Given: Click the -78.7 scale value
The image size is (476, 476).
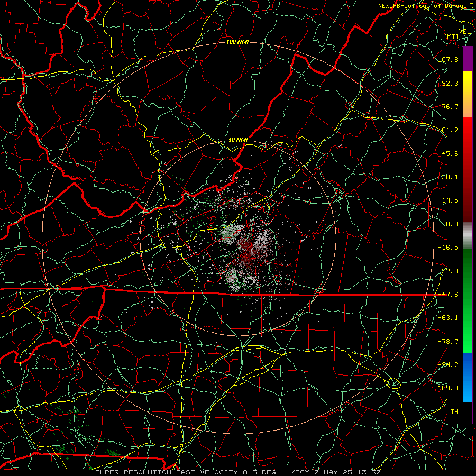Looking at the screenshot, I should pyautogui.click(x=448, y=342).
